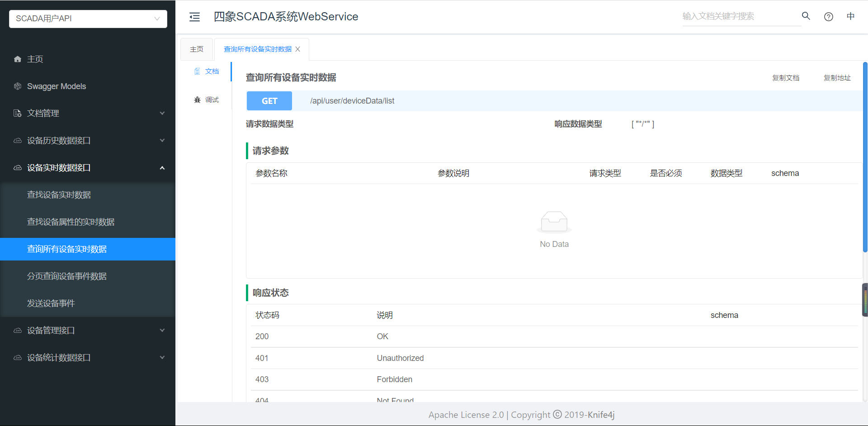Screen dimensions: 868x426
Task: Open 分页查询设备事件数据 menu item
Action: [x=67, y=276]
